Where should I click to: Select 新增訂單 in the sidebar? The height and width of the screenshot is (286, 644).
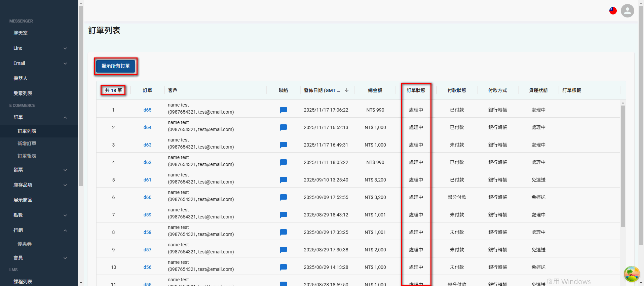(27, 144)
